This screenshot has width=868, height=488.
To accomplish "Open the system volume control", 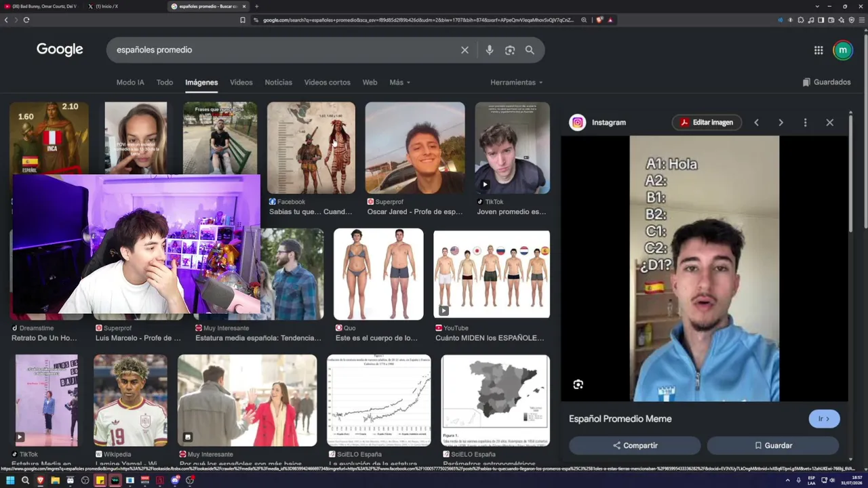I will (832, 481).
